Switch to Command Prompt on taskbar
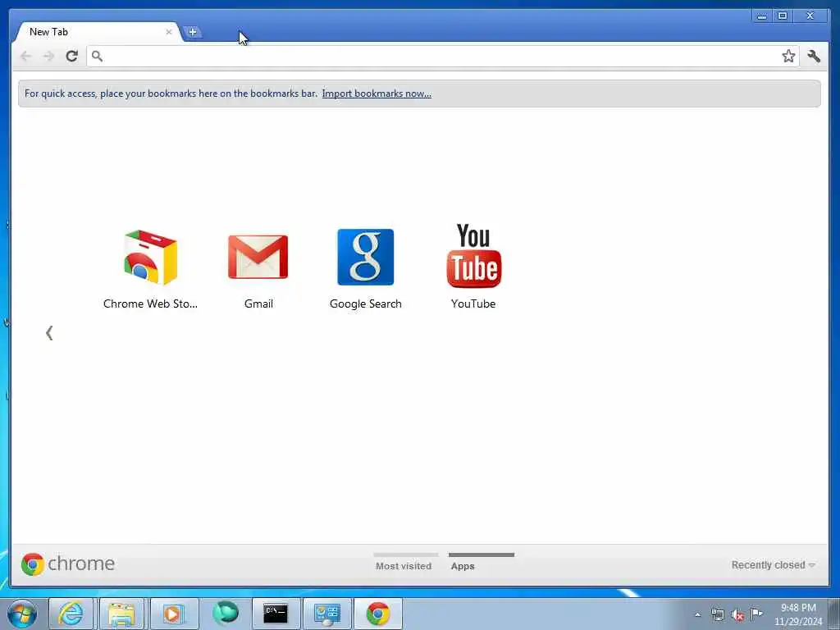The height and width of the screenshot is (630, 840). pos(276,614)
